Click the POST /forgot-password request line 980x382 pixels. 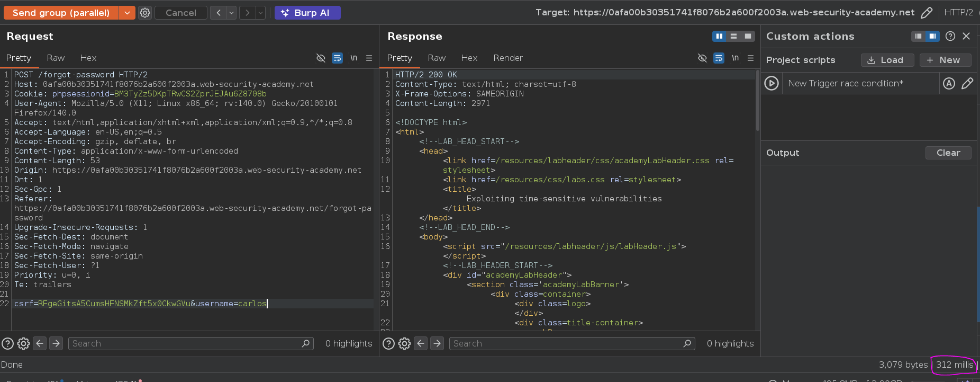(x=81, y=75)
